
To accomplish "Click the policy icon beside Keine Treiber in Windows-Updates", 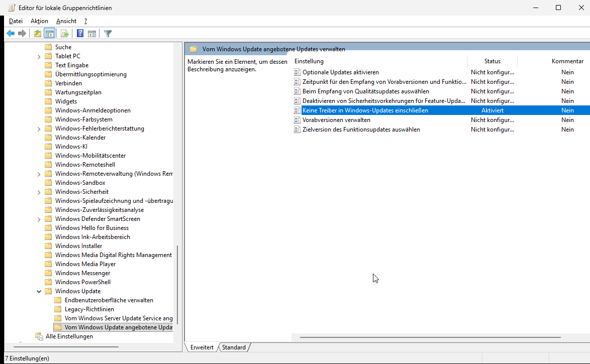I will pyautogui.click(x=297, y=110).
